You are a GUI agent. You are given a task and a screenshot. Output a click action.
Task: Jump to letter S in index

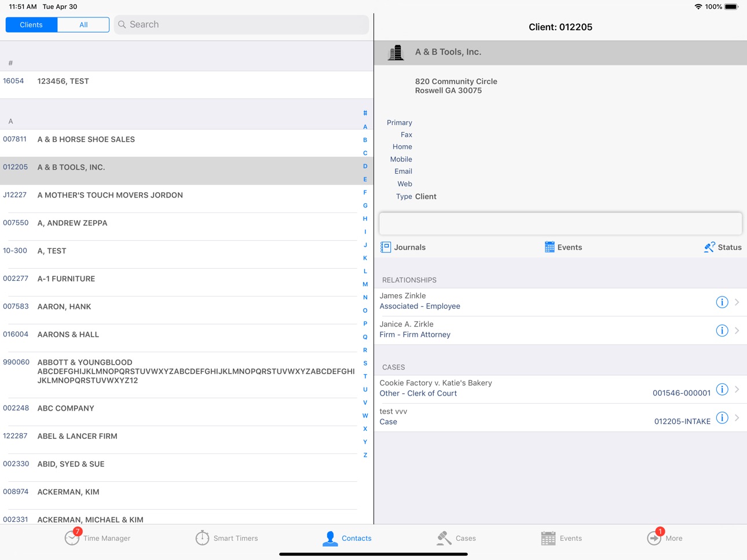click(x=365, y=363)
